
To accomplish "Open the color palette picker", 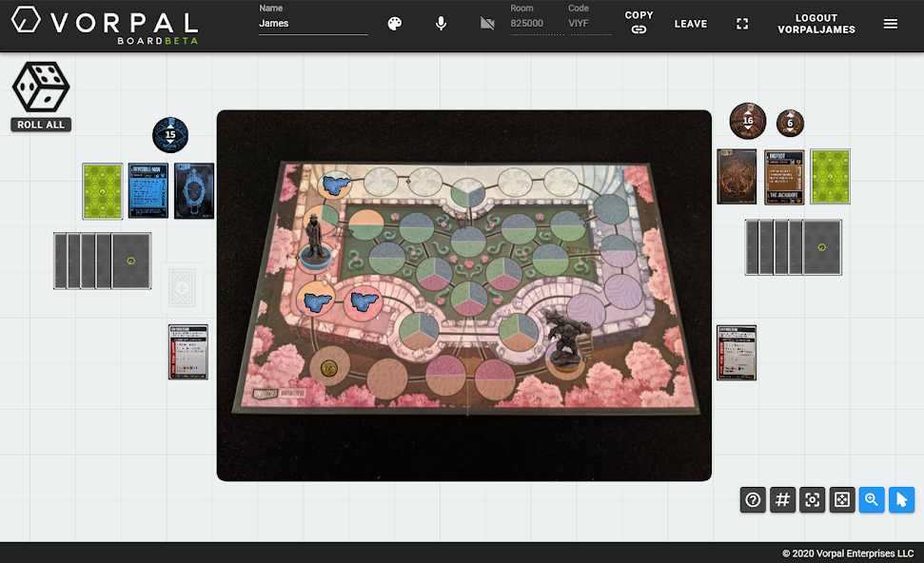I will coord(394,23).
